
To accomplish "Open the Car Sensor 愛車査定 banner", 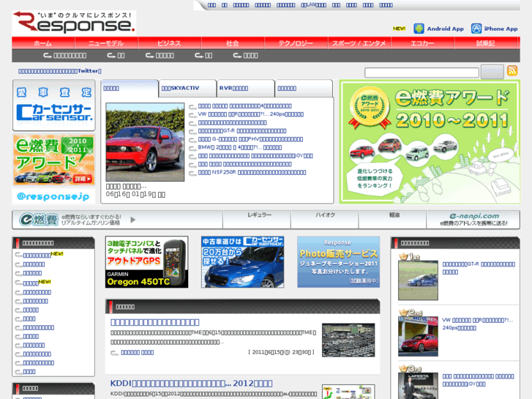I will [54, 105].
